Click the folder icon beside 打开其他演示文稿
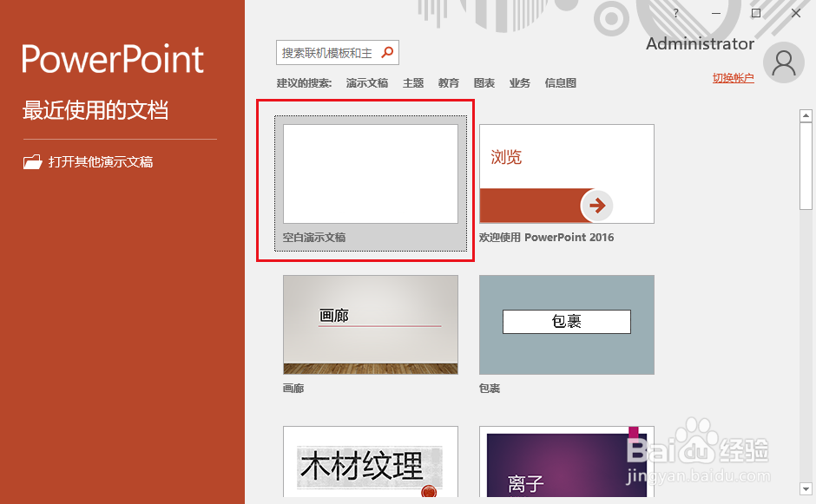Viewport: 816px width, 504px height. tap(33, 161)
